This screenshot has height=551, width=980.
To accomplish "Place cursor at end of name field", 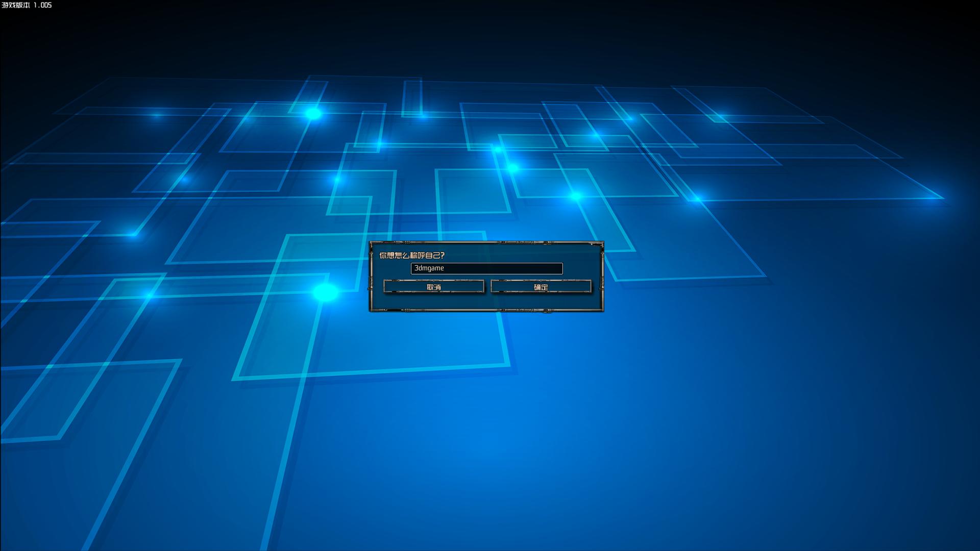I will (x=445, y=268).
